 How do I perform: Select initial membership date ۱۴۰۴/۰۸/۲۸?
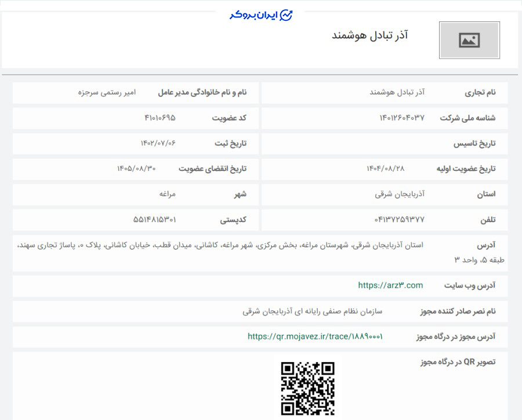tap(385, 169)
